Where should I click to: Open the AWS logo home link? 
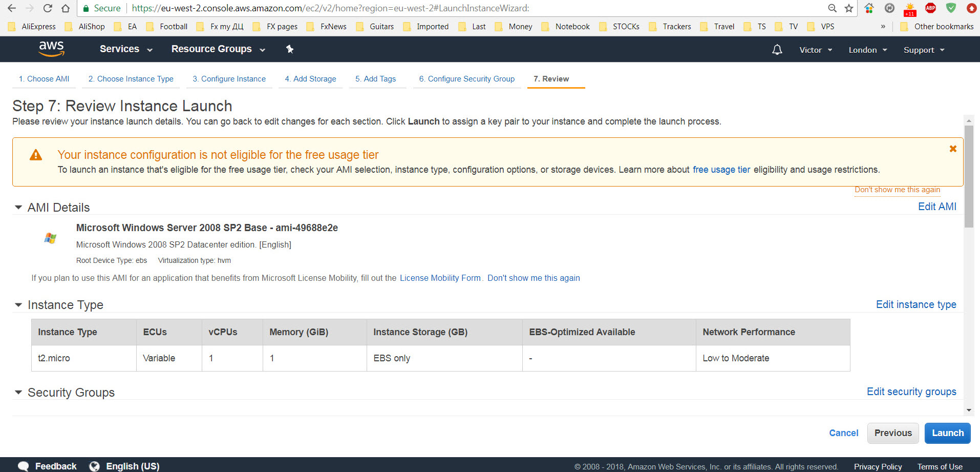pos(51,49)
